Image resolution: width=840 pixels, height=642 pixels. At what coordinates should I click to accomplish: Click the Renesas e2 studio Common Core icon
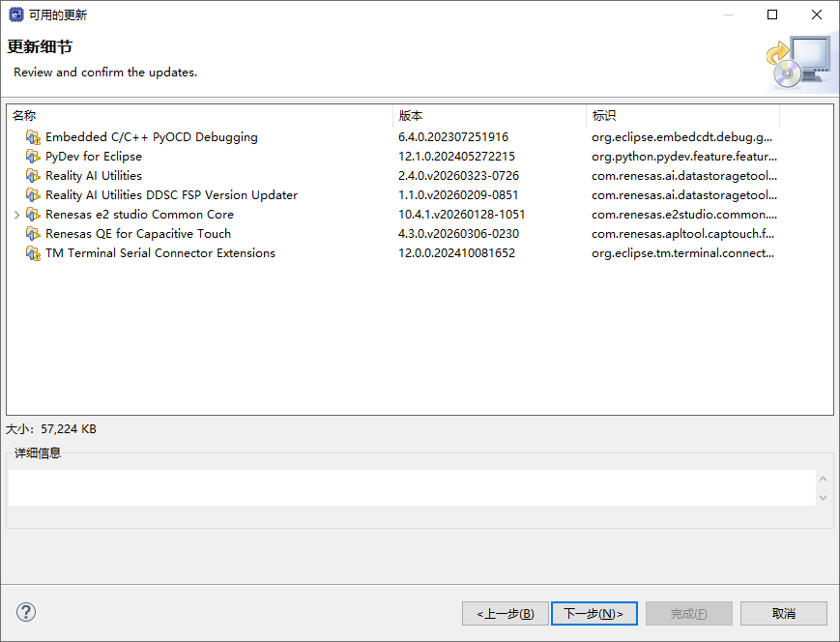pos(33,215)
